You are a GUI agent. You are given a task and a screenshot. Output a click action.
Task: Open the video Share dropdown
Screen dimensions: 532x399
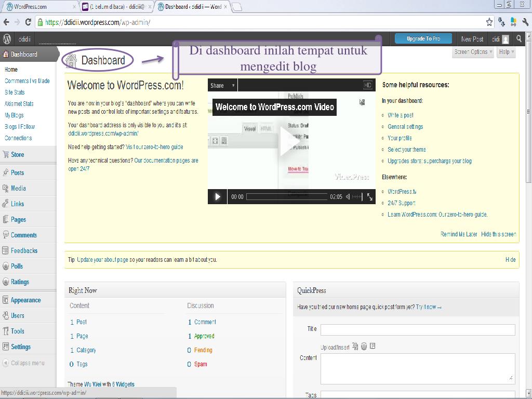pyautogui.click(x=222, y=86)
